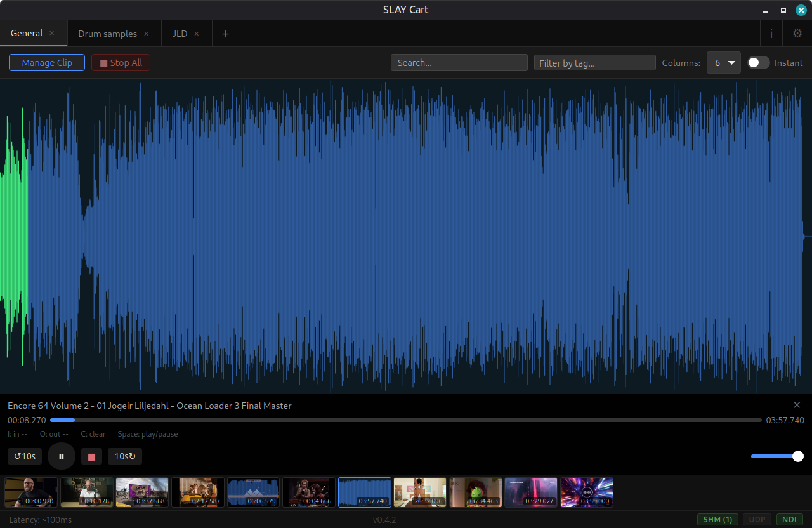
Task: Select the 06:06.579 clip thumbnail
Action: click(x=254, y=492)
